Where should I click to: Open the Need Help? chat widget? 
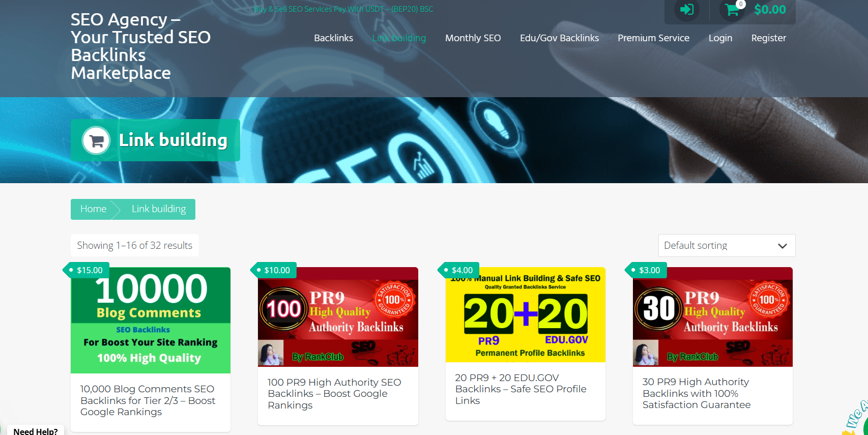pyautogui.click(x=36, y=430)
